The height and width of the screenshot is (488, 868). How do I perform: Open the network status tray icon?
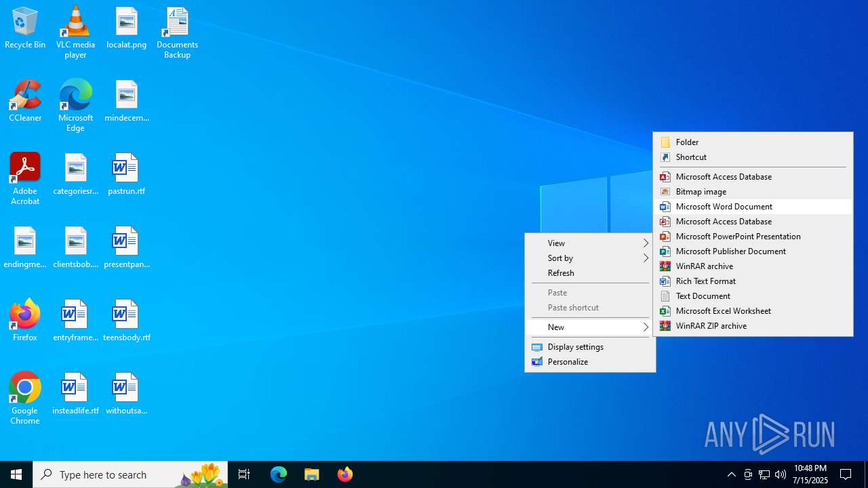pyautogui.click(x=764, y=474)
